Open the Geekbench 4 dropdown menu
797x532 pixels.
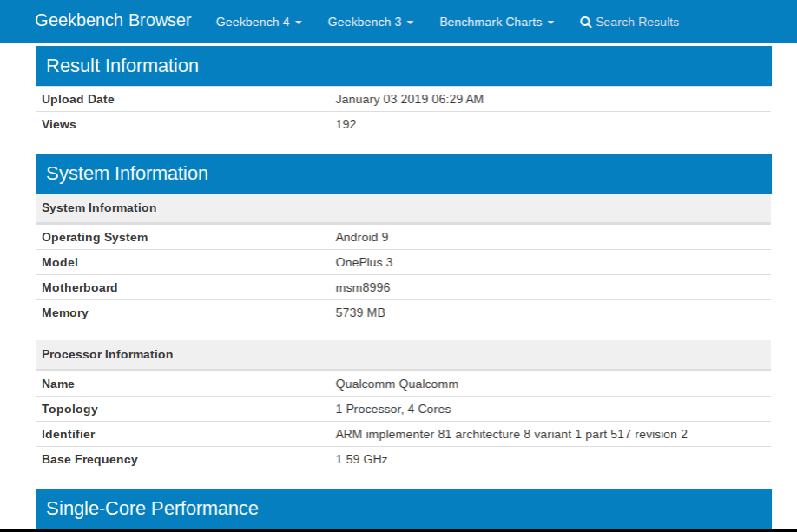point(259,22)
